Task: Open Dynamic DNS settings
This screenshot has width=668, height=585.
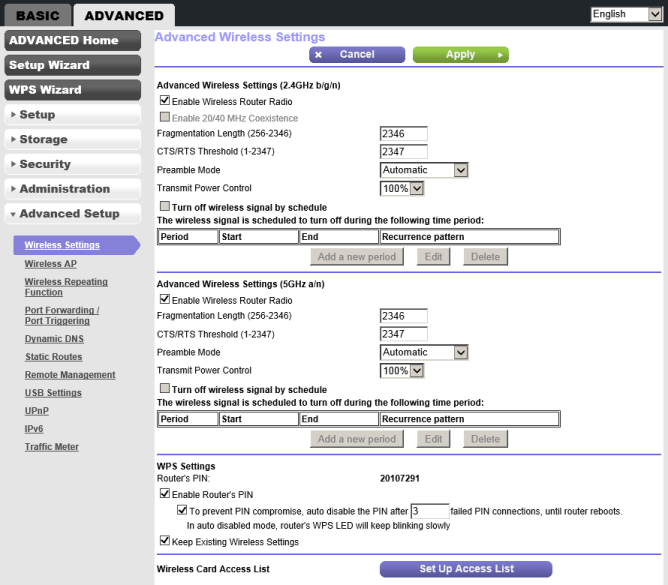Action: (x=54, y=339)
